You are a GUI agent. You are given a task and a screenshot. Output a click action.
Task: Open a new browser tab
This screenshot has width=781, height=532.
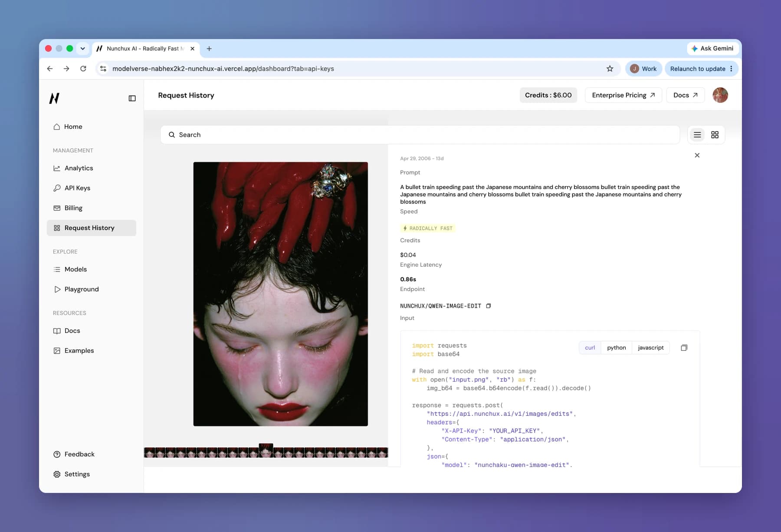tap(209, 49)
